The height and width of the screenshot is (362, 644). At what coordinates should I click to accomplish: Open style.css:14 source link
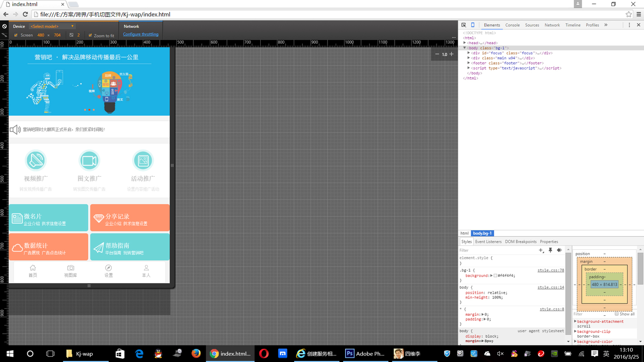click(x=551, y=287)
